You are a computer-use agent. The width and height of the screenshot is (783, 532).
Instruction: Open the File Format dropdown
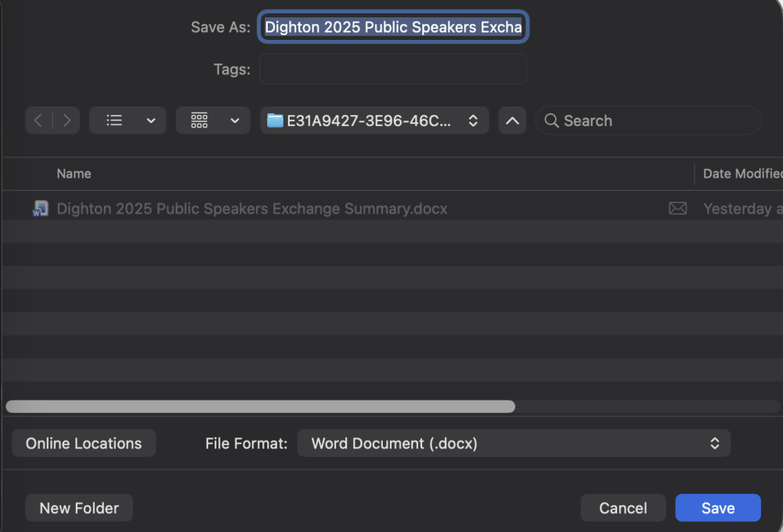pos(514,443)
